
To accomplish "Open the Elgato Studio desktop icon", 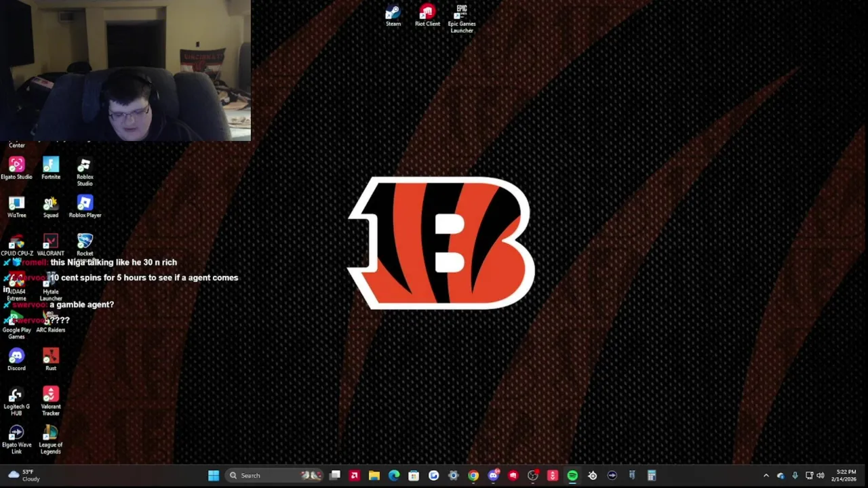I will tap(16, 169).
